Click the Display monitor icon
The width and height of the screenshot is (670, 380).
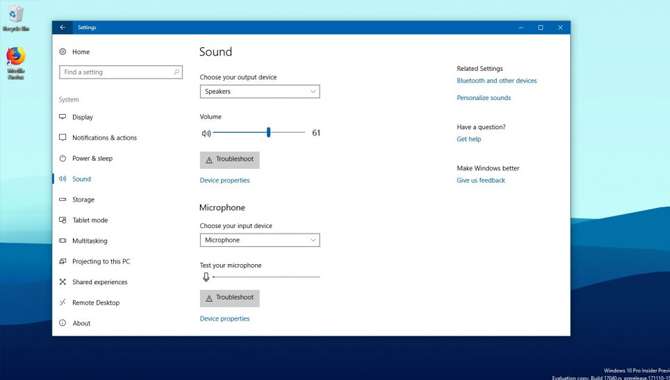pos(63,117)
